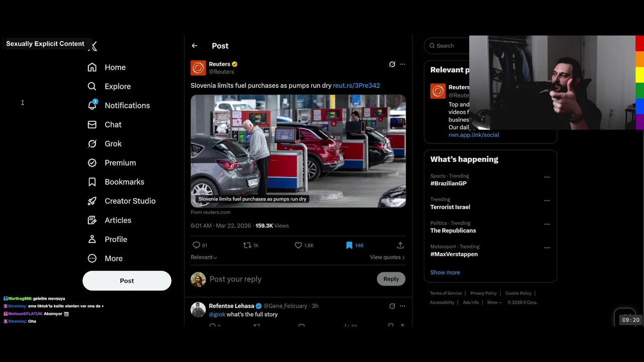Open The Republicans trend

(453, 231)
